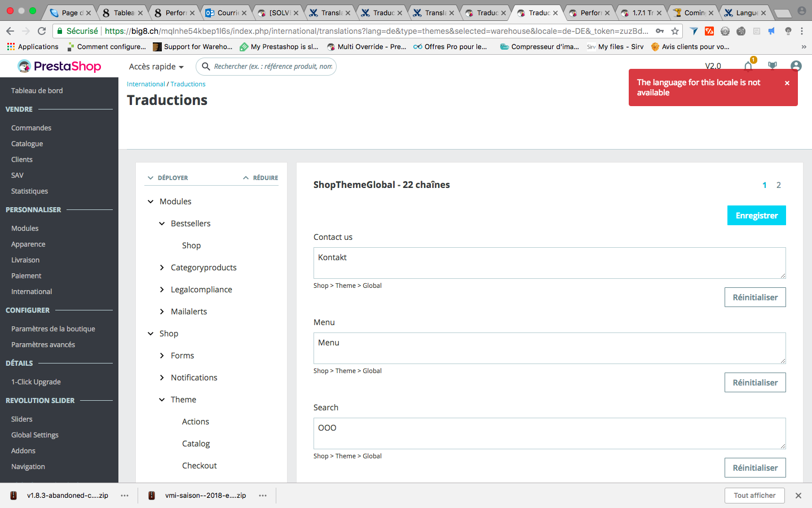Click the Enregistrer button
Screen dimensions: 812x508
pos(757,216)
